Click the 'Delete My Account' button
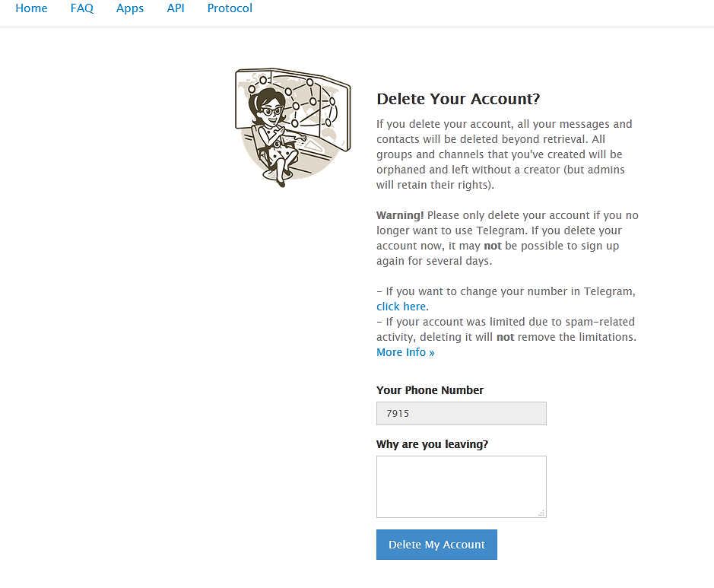The image size is (714, 588). point(436,545)
